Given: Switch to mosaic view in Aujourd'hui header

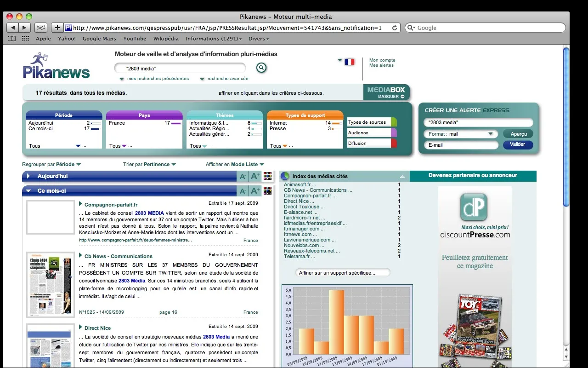Looking at the screenshot, I should pos(267,176).
